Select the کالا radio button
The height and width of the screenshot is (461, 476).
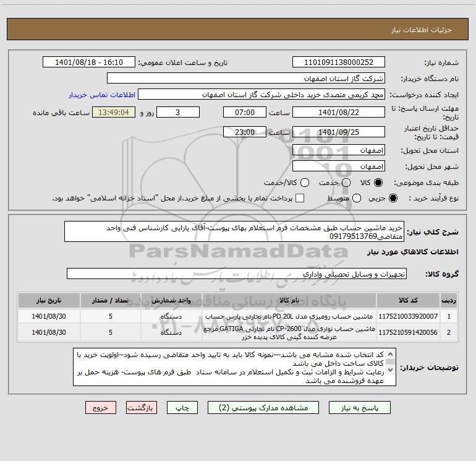click(x=378, y=183)
